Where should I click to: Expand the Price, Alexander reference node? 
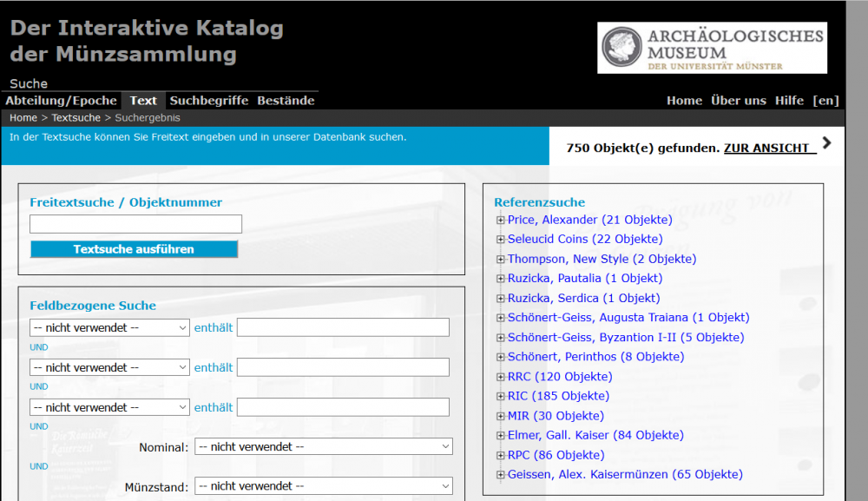[500, 220]
